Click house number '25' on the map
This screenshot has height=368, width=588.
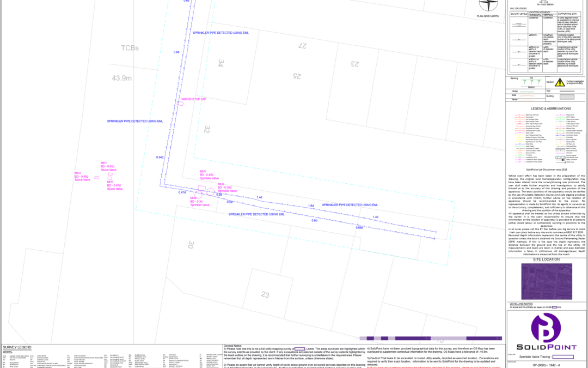pos(297,76)
